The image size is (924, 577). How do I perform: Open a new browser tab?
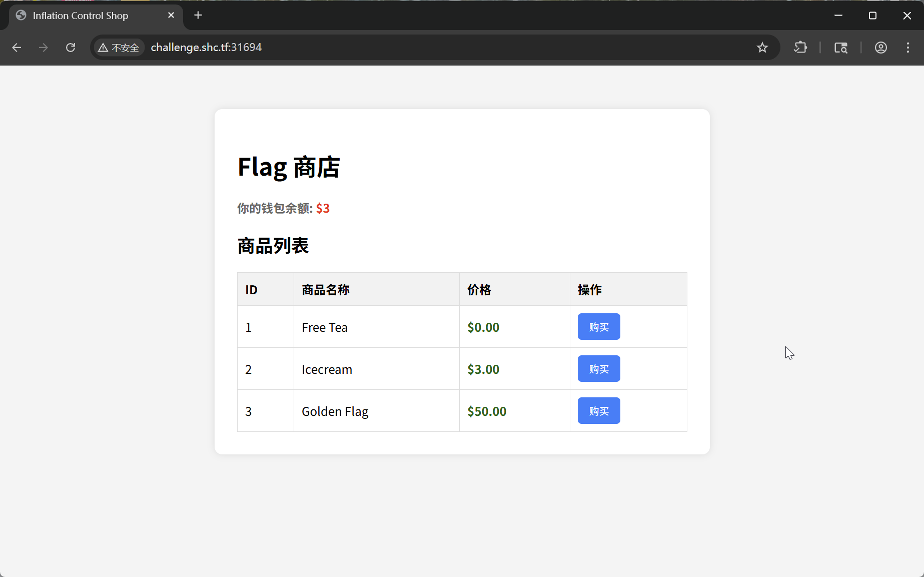point(198,16)
